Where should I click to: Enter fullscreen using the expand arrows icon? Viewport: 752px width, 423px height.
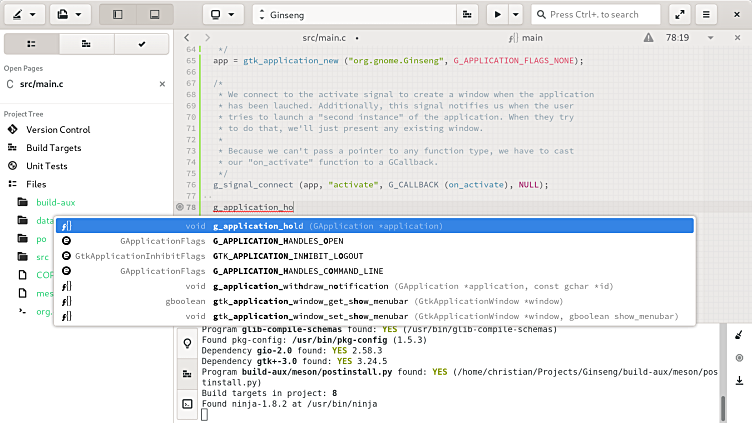tap(679, 15)
